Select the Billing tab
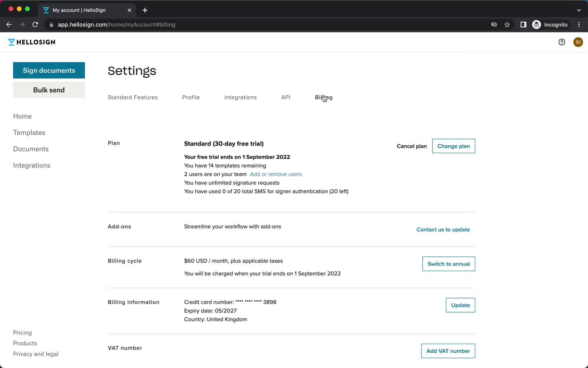 coord(324,97)
